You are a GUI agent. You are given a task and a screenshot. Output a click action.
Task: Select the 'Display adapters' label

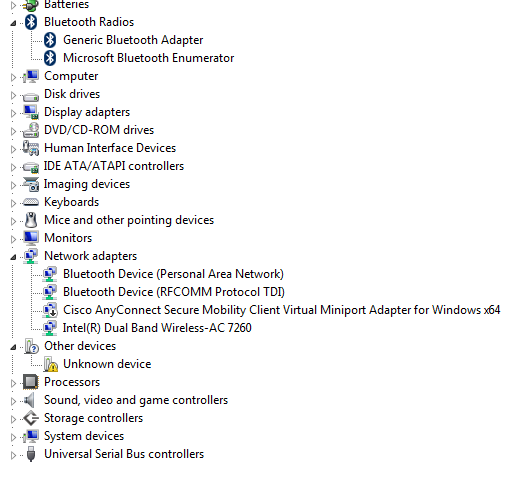(87, 112)
